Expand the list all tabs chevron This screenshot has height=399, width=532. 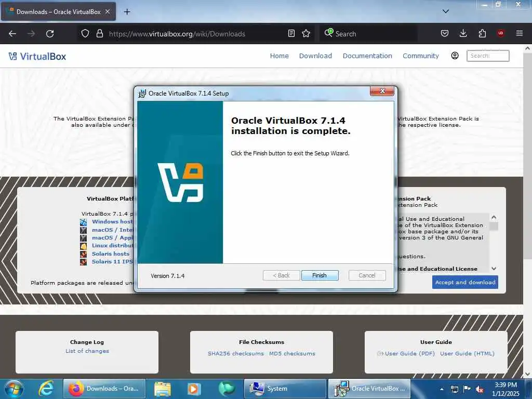446,11
